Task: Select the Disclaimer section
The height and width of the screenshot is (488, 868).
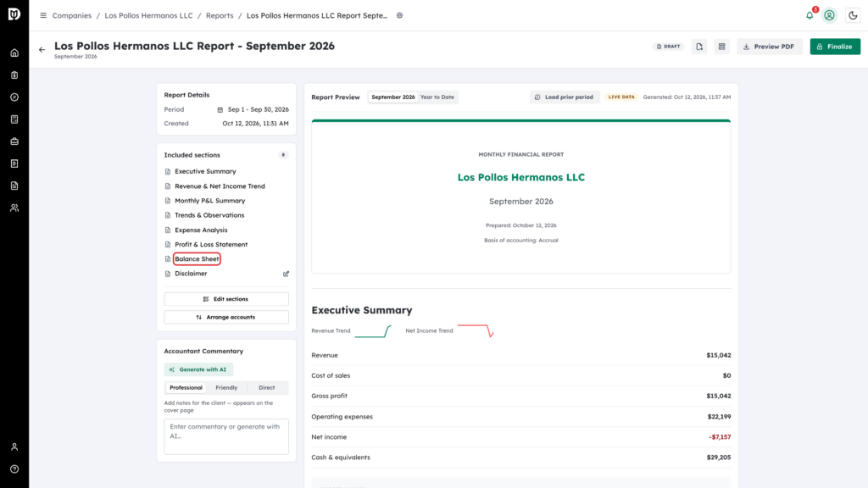Action: coord(191,274)
